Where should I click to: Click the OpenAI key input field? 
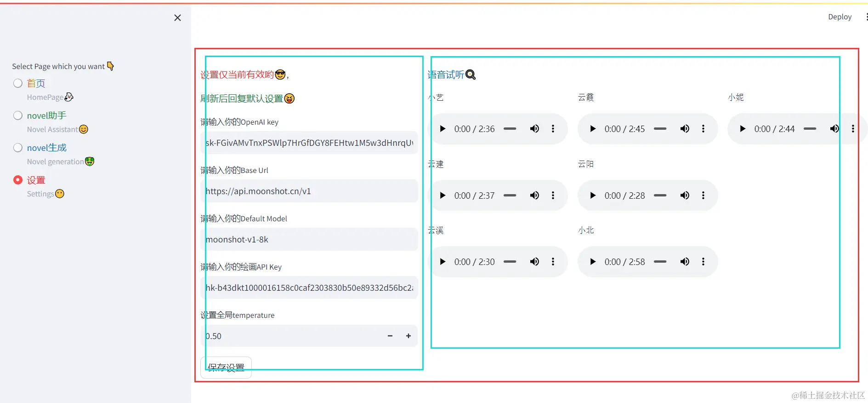click(x=309, y=143)
